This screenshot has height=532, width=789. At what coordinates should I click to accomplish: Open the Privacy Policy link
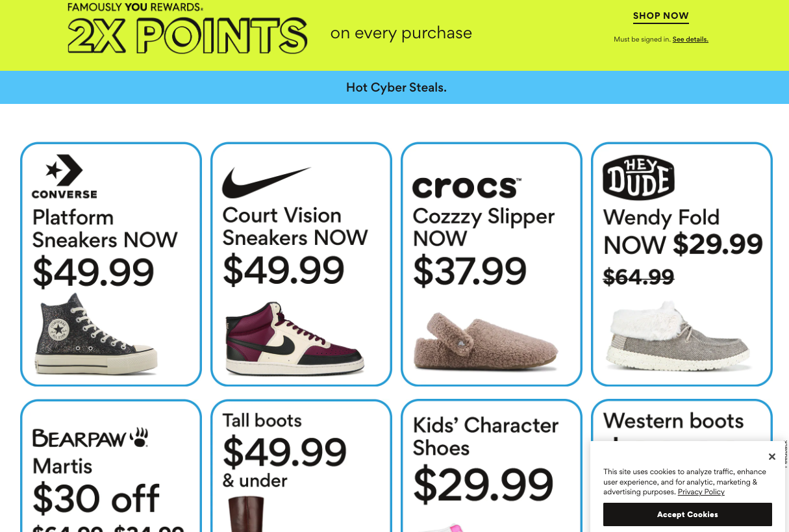coord(701,492)
